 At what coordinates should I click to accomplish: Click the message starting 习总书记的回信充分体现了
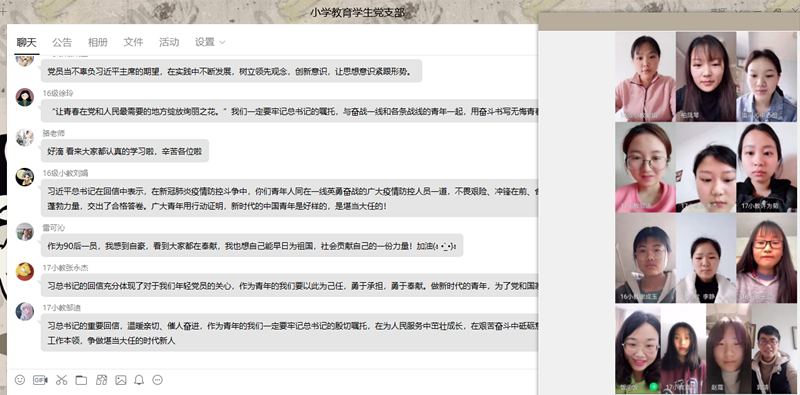(289, 286)
